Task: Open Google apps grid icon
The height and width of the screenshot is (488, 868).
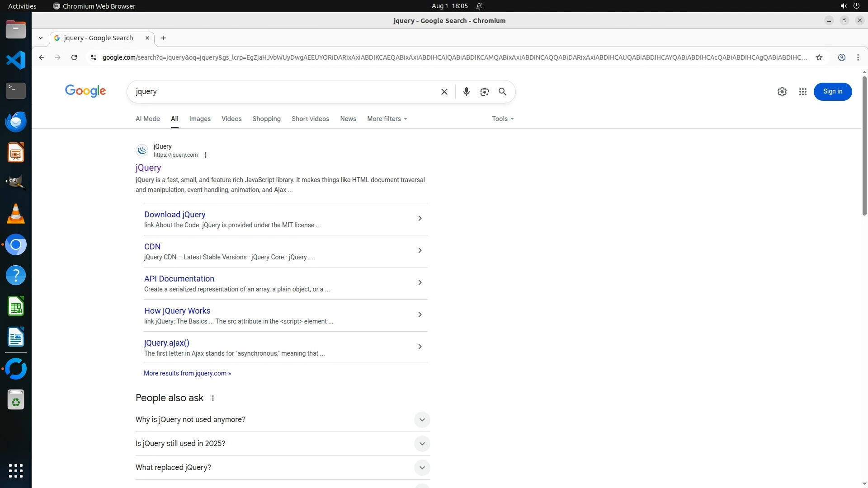Action: pos(802,92)
